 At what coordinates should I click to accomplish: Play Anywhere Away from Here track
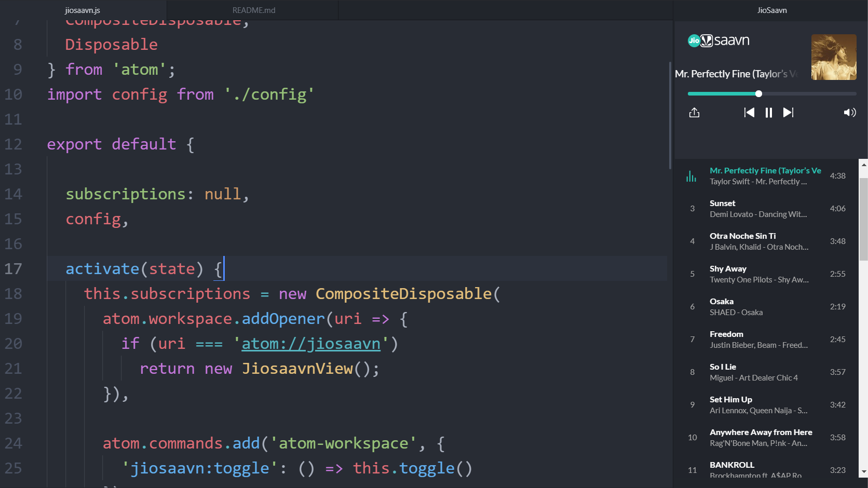(767, 438)
